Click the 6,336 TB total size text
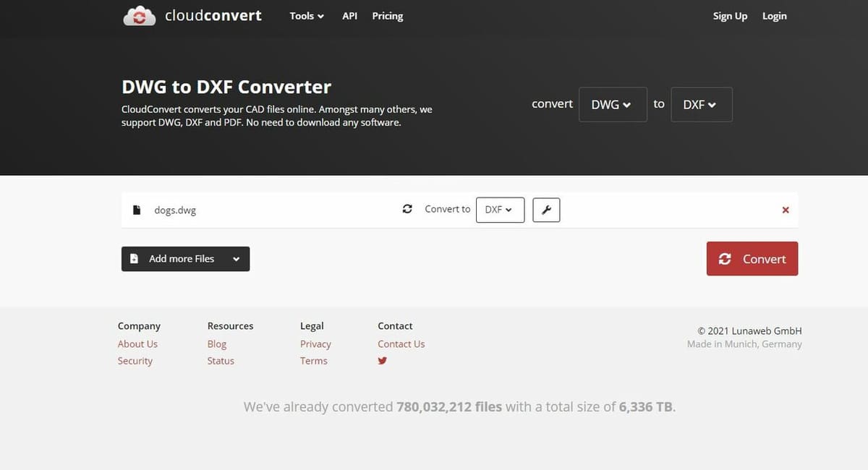This screenshot has width=868, height=470. click(x=646, y=407)
